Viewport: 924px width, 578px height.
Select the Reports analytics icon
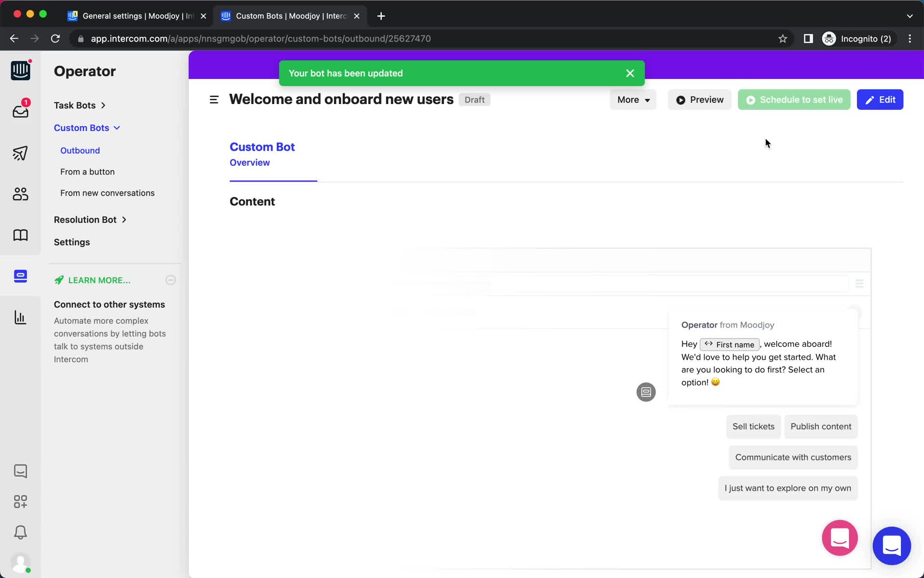pos(20,317)
